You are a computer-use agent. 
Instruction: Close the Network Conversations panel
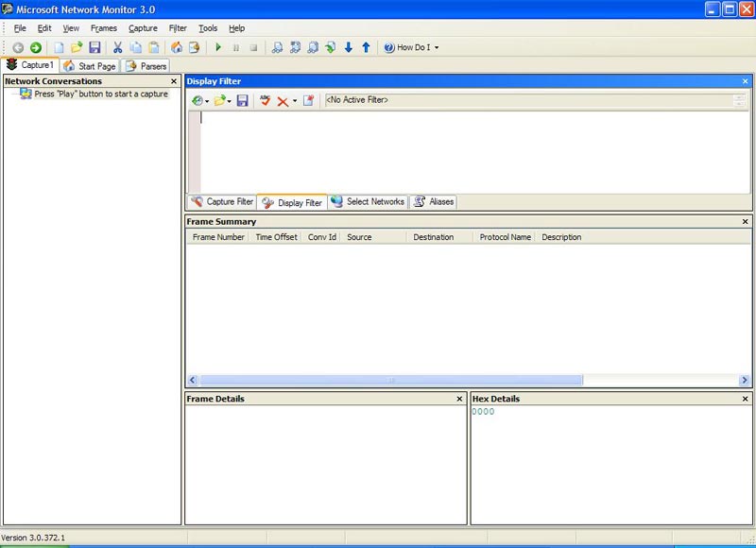174,81
